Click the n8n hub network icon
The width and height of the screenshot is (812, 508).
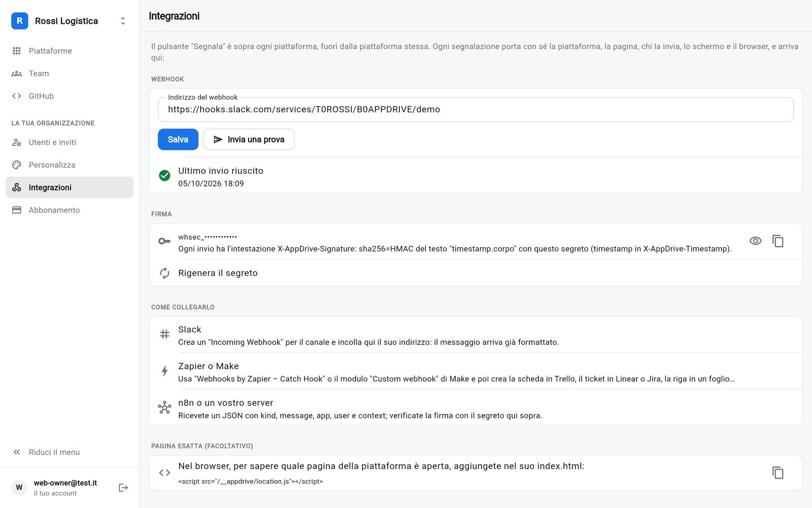(164, 407)
